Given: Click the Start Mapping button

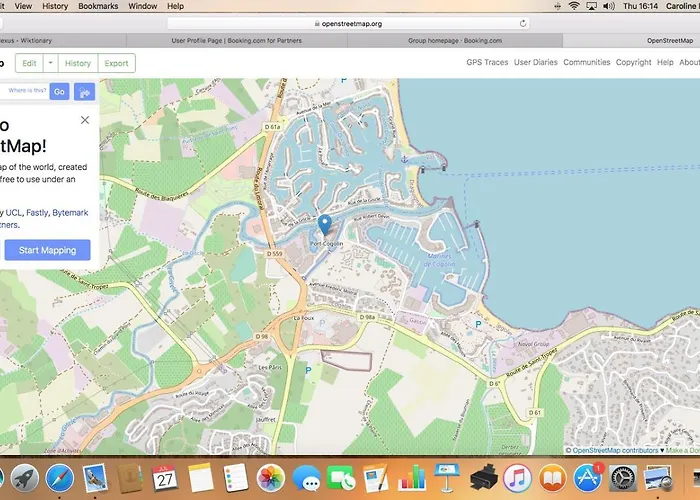Looking at the screenshot, I should point(47,250).
